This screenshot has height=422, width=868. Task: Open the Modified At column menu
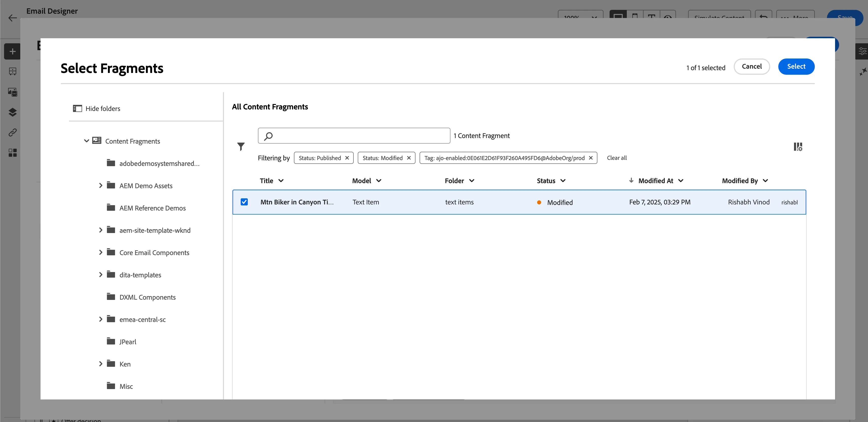[681, 181]
